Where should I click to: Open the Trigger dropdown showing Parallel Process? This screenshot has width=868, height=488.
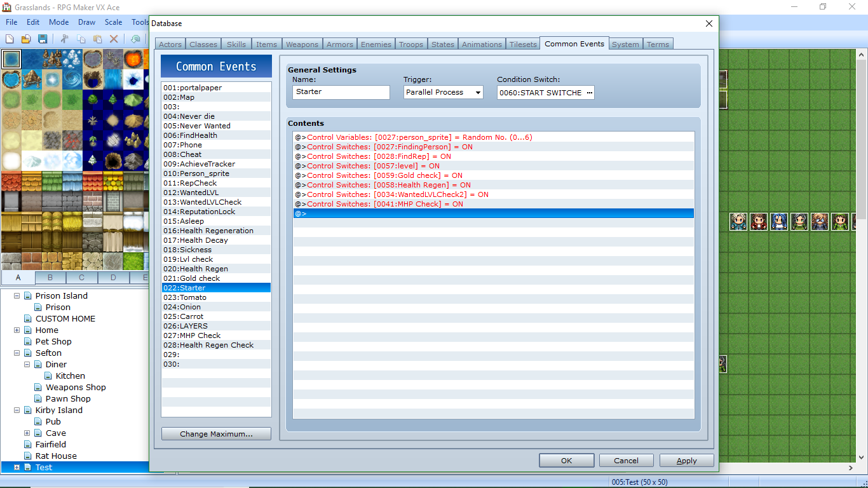click(444, 92)
